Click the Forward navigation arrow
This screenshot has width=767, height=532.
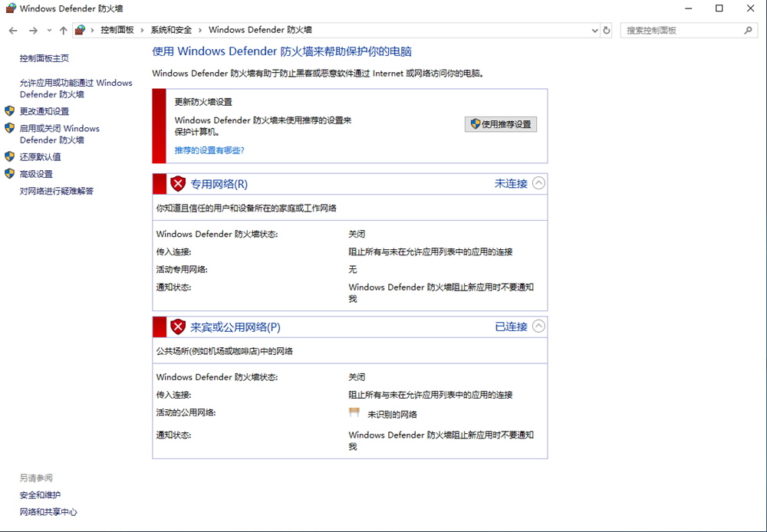click(33, 31)
